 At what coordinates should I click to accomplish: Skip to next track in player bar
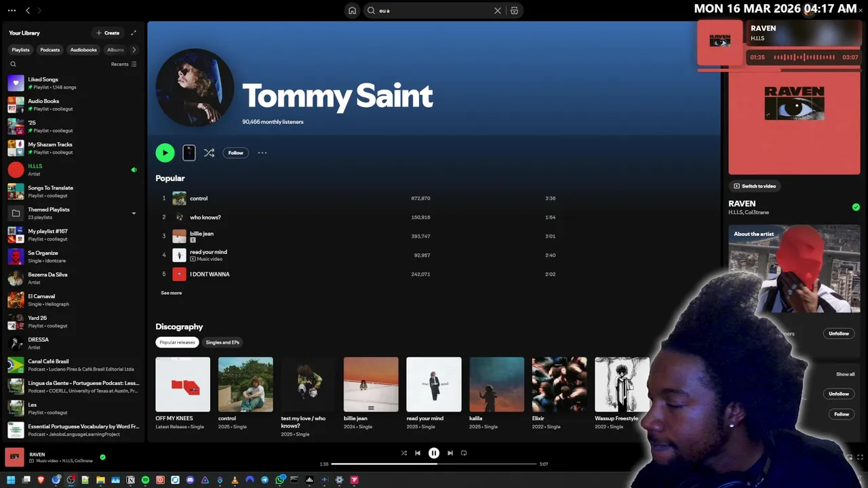click(x=450, y=453)
